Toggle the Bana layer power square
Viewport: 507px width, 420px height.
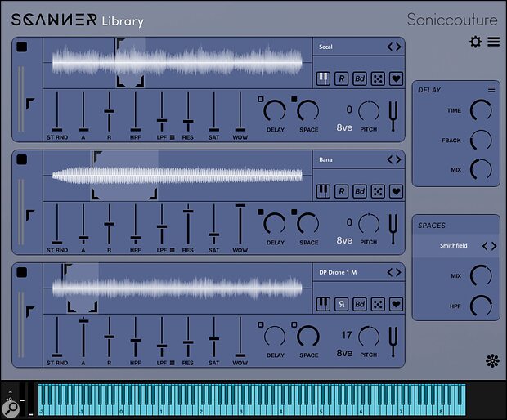21,159
